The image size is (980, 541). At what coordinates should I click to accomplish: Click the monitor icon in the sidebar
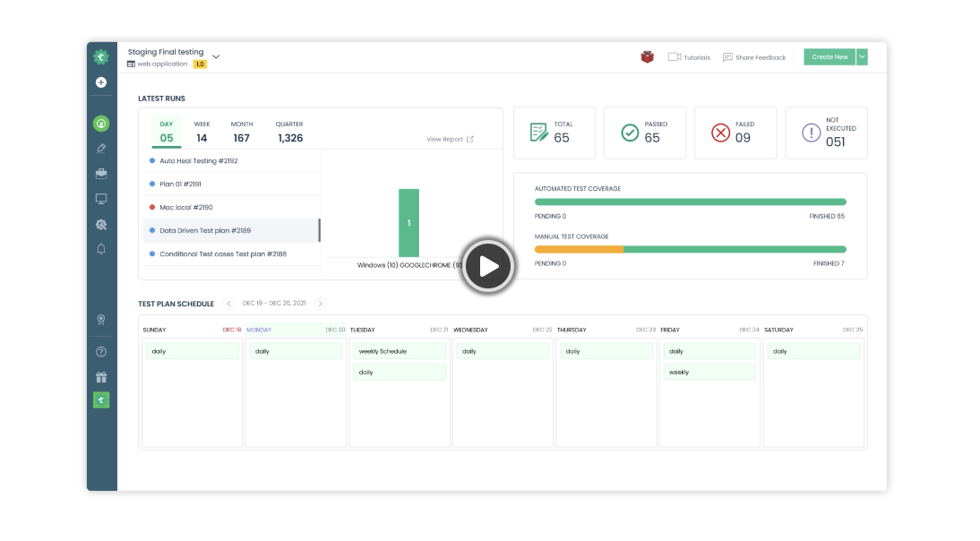tap(101, 199)
